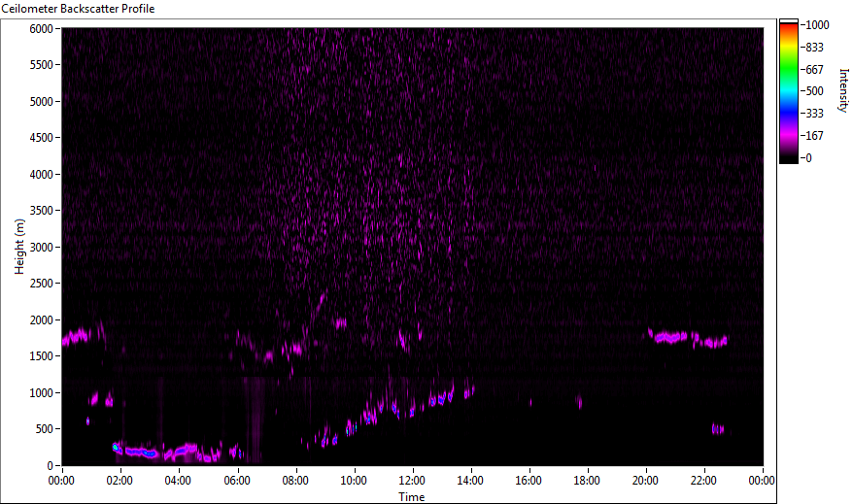853x504 pixels.
Task: Click the 167 intensity scale value
Action: point(814,136)
